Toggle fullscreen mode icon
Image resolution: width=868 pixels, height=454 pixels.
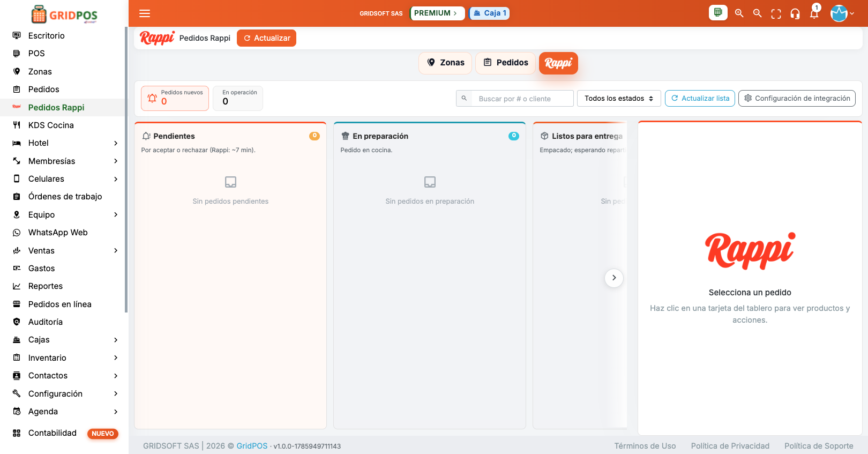pos(776,14)
